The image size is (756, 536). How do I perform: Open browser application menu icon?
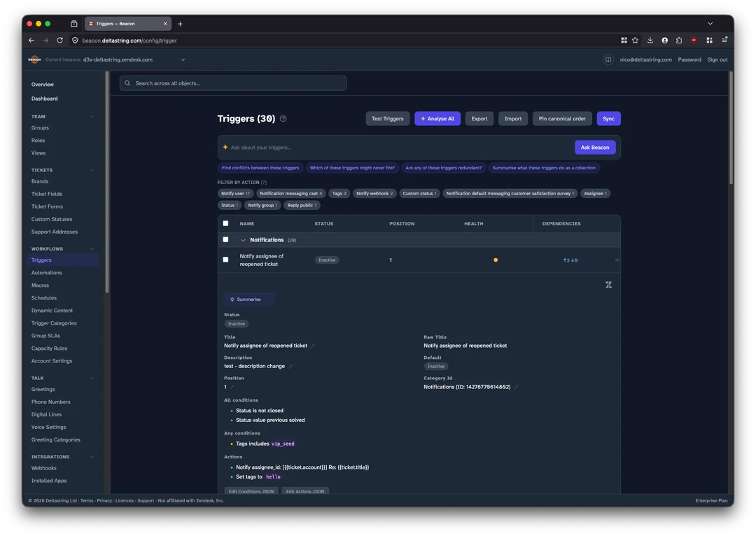pos(724,41)
